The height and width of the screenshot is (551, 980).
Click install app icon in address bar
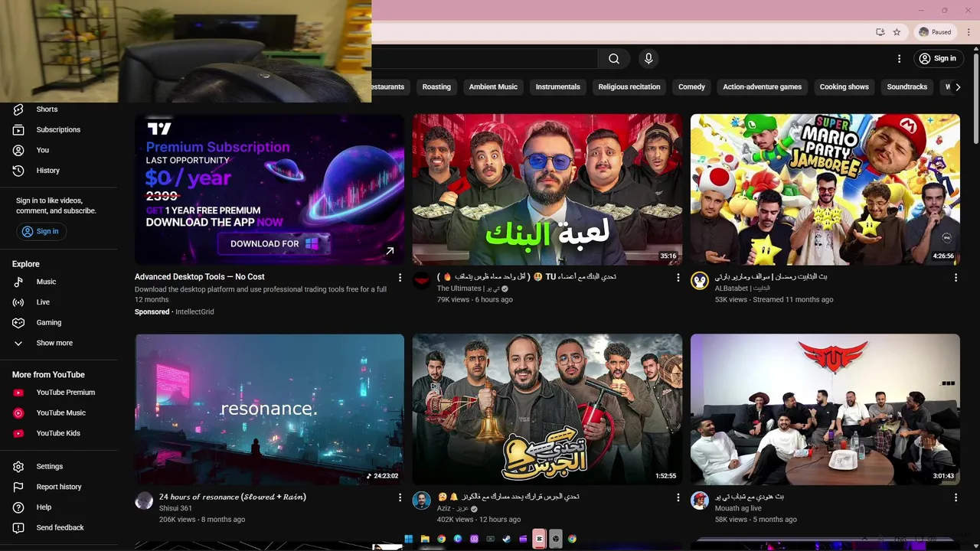880,32
